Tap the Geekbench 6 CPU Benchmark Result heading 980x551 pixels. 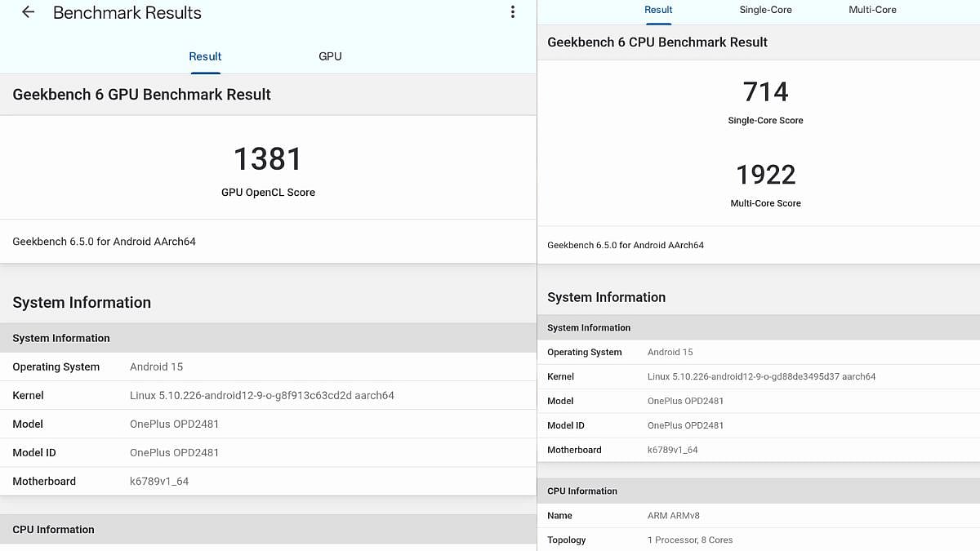pos(657,42)
